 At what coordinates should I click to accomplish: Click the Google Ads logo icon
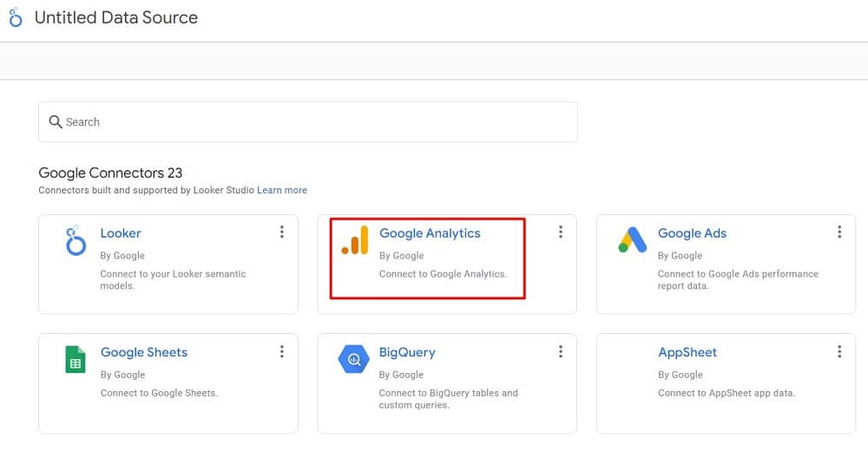point(633,239)
